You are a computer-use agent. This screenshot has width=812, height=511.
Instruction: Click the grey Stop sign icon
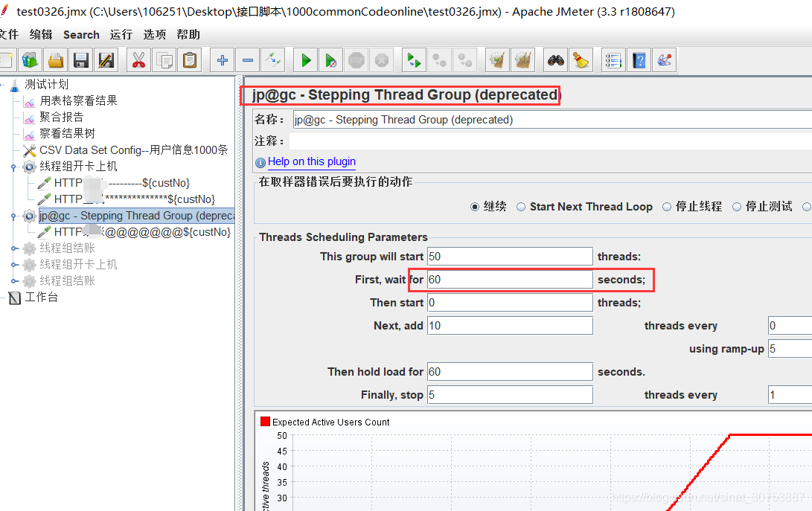pyautogui.click(x=357, y=60)
